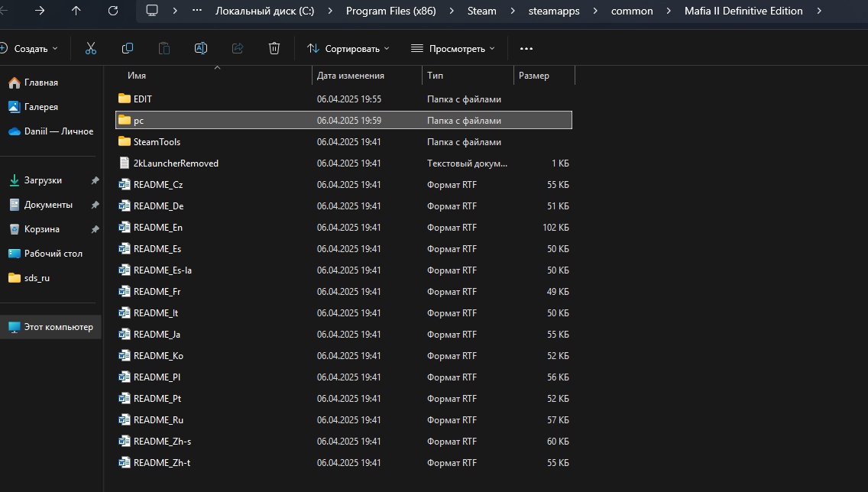Image resolution: width=868 pixels, height=492 pixels.
Task: Go to Локальный диск (C:) breadcrumb
Action: [264, 11]
